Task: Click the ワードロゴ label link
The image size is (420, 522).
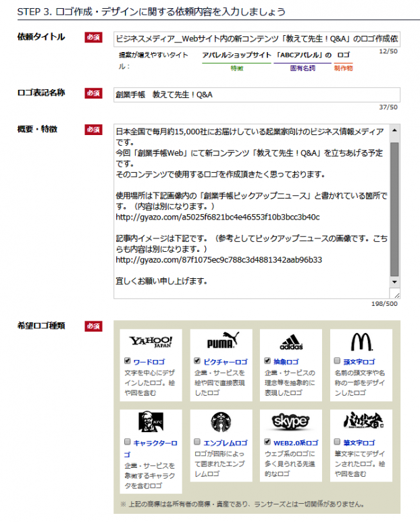Action: click(149, 362)
